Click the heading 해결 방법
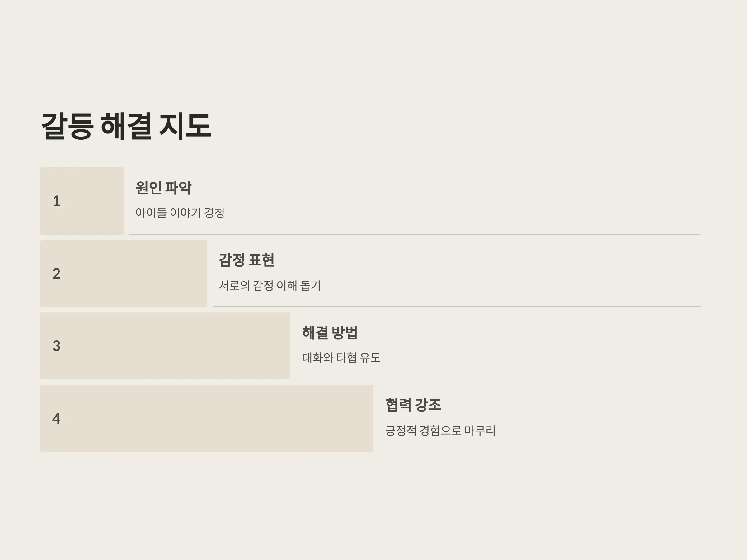 (x=330, y=333)
